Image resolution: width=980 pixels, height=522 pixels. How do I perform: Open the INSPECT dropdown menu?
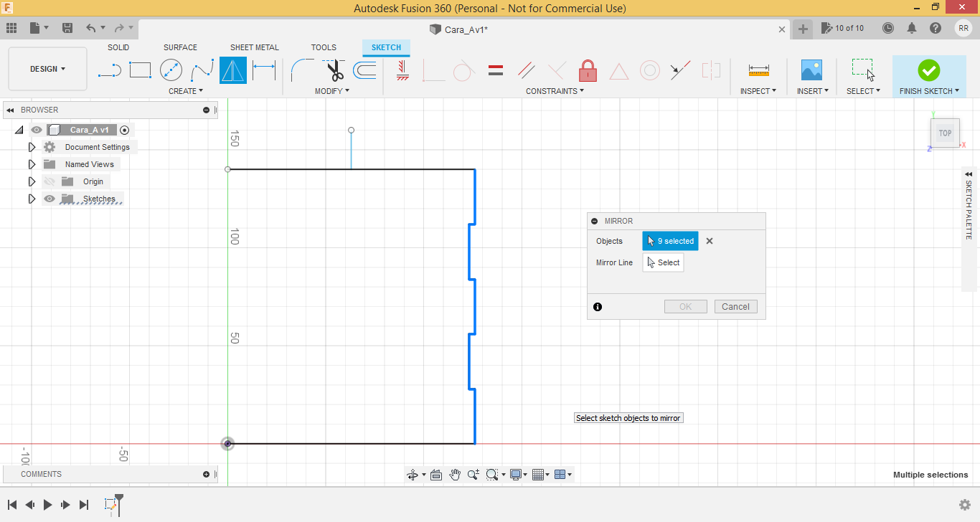[758, 91]
